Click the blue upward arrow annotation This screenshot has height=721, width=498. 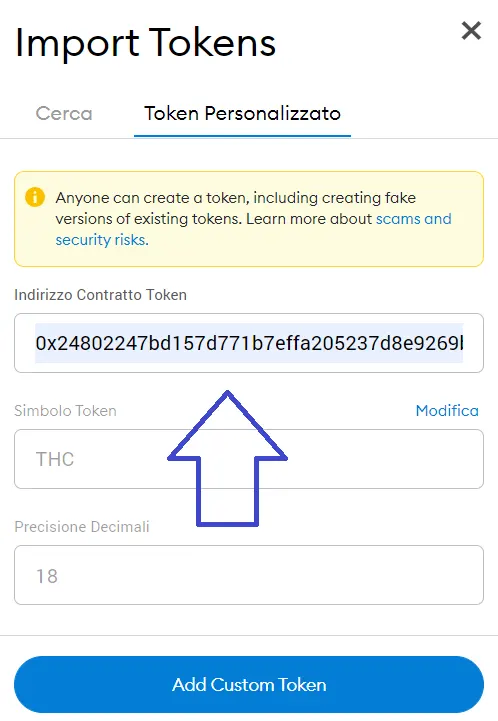227,458
